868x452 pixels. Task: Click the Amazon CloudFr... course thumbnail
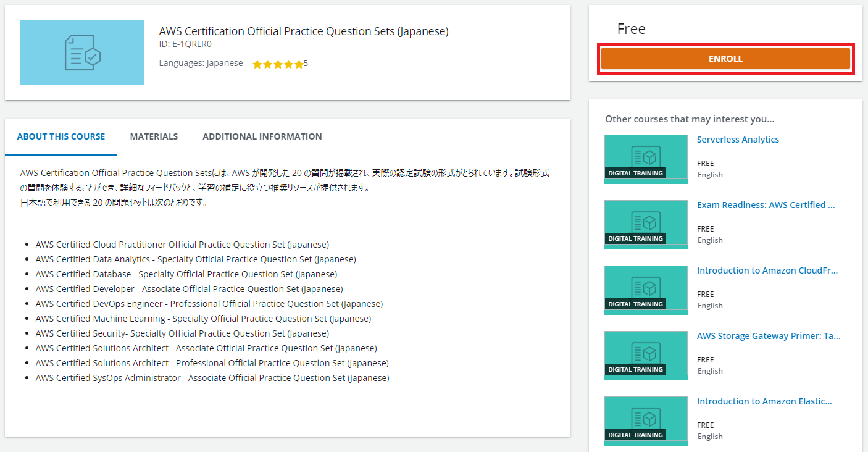coord(646,290)
